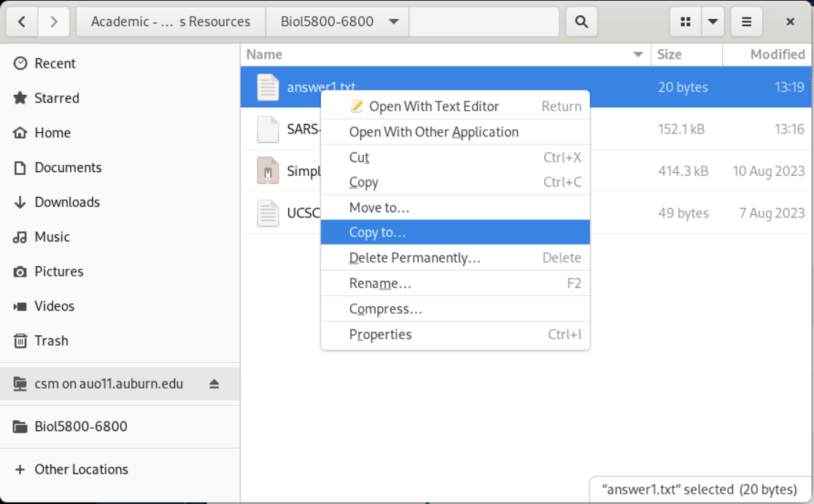Sort by Modified column header
Image resolution: width=814 pixels, height=504 pixels.
tap(767, 55)
